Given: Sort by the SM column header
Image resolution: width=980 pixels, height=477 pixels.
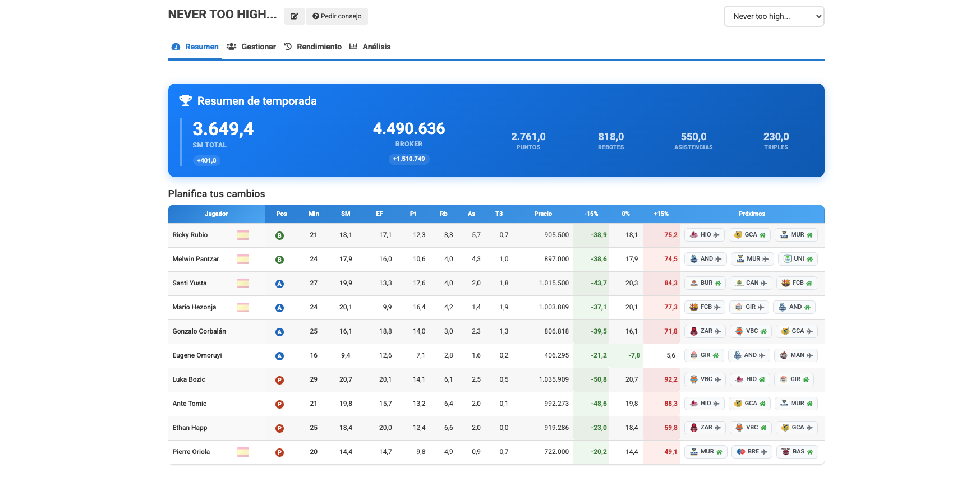Looking at the screenshot, I should [x=346, y=214].
